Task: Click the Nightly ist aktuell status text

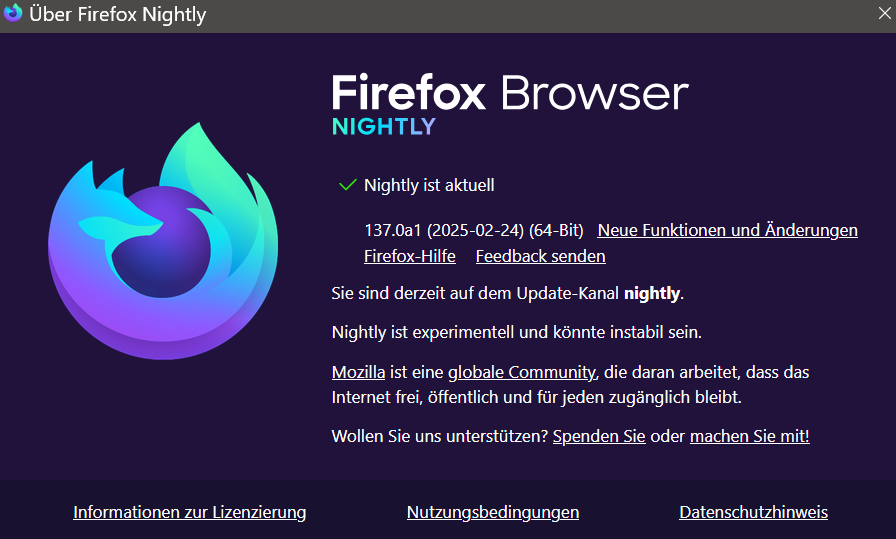Action: tap(429, 185)
